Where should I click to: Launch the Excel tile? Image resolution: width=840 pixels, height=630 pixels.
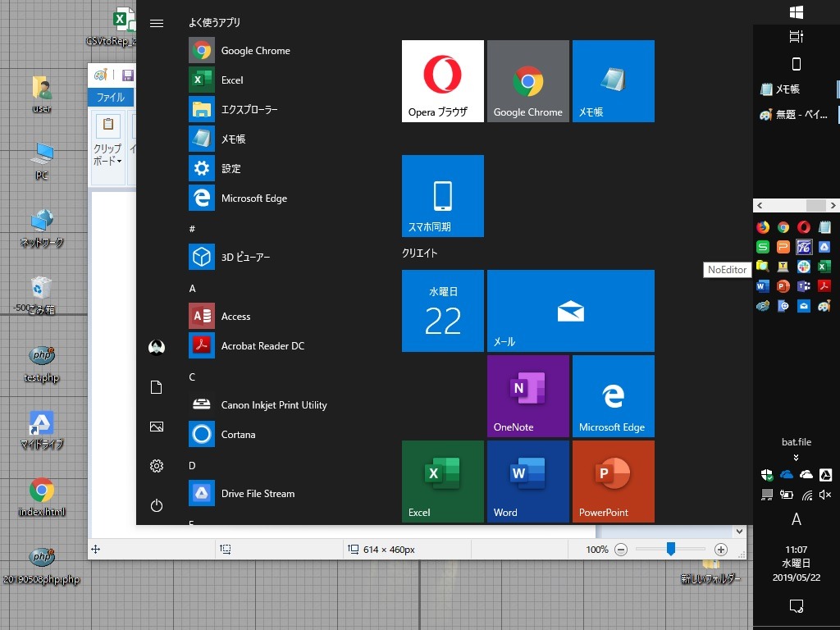[442, 482]
